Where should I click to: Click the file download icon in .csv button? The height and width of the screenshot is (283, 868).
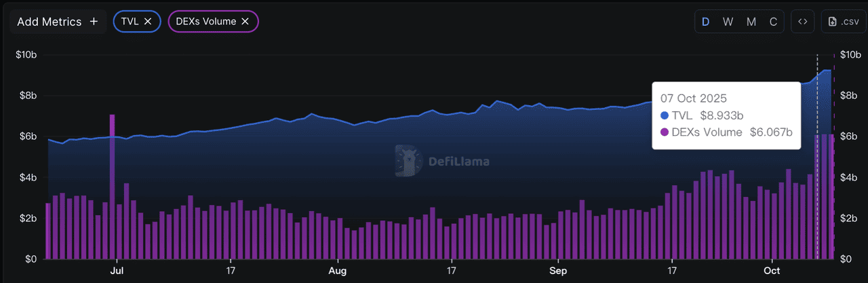tap(833, 22)
